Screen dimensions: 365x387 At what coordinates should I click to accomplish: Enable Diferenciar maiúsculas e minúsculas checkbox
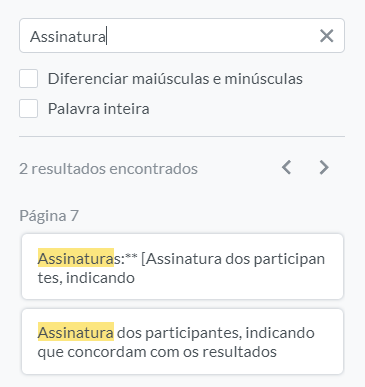(x=28, y=79)
